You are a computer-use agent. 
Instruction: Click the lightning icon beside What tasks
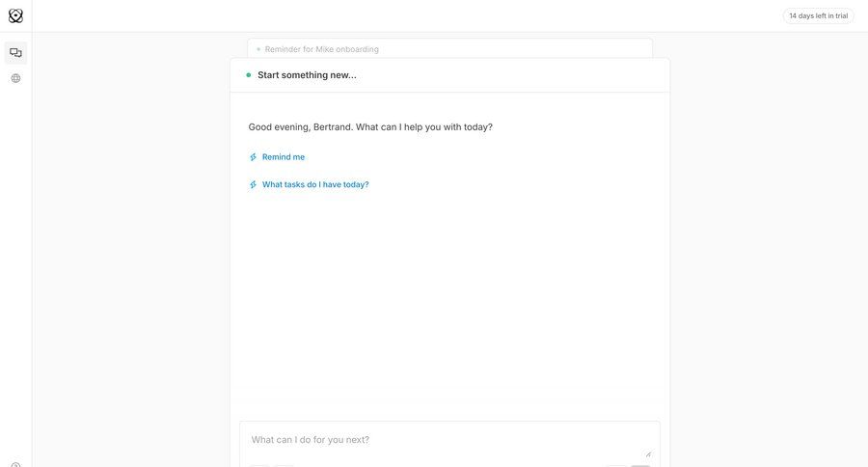click(254, 184)
